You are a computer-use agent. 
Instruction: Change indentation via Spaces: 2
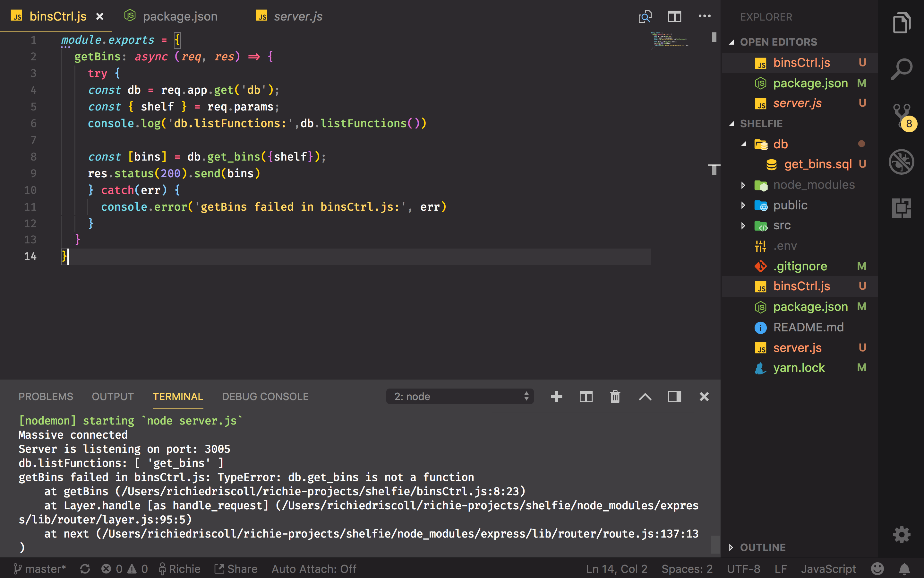(687, 569)
